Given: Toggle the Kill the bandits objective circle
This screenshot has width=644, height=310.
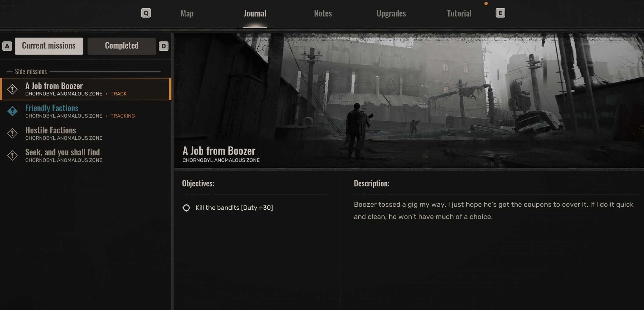Looking at the screenshot, I should tap(186, 208).
